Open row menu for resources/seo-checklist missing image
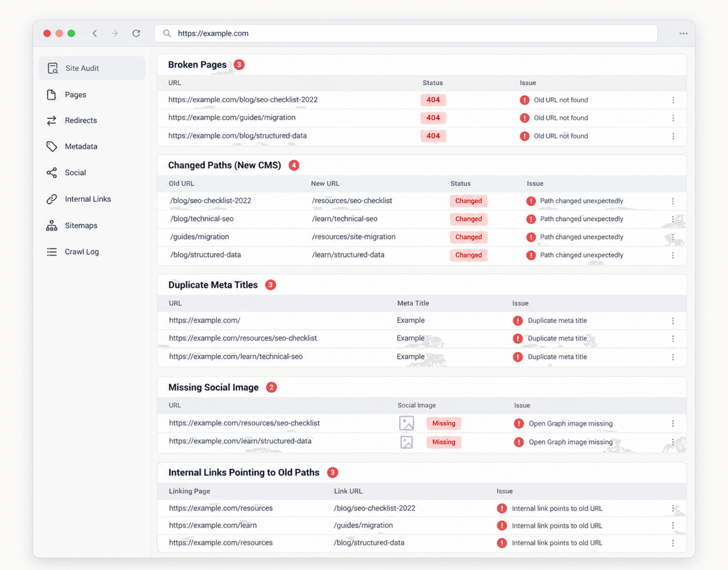Viewport: 728px width, 570px height. point(673,424)
